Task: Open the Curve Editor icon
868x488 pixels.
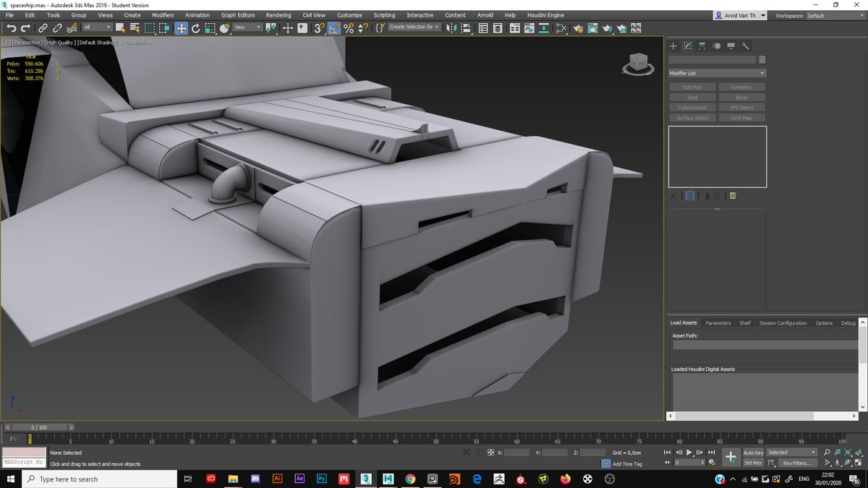Action: click(x=529, y=28)
